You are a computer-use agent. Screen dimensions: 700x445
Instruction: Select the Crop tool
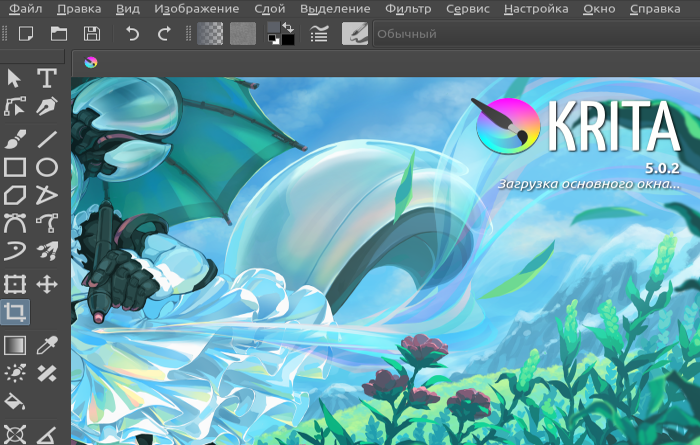tap(14, 312)
